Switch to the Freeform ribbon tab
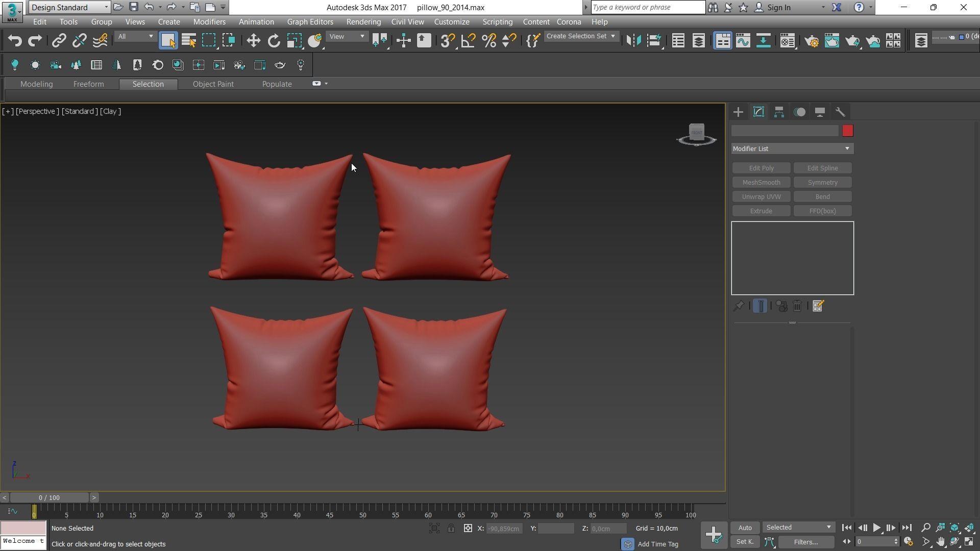Screen dimensions: 980x551 point(88,84)
